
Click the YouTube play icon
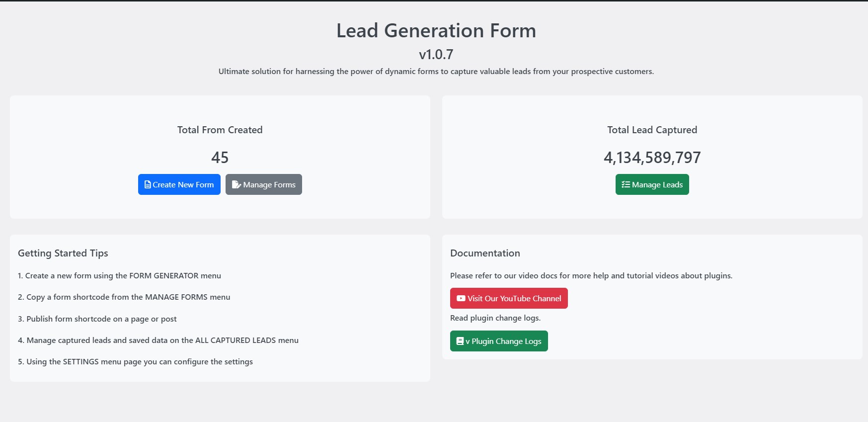461,298
